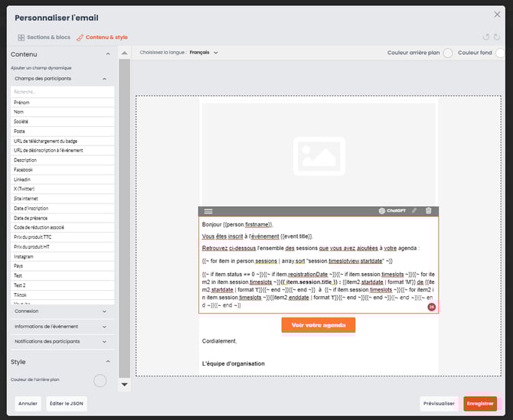Screen dimensions: 513x420
Task: Expand the Connexion section
Action: point(61,311)
